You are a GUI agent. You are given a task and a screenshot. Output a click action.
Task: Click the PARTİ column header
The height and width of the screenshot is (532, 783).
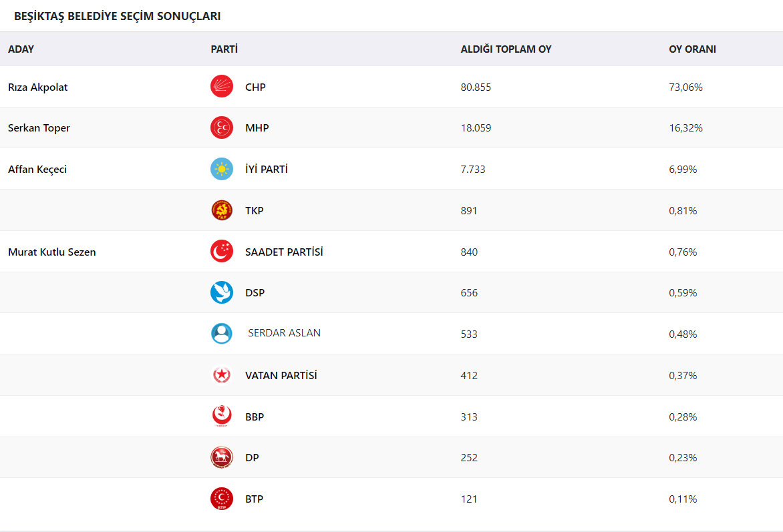tap(224, 49)
